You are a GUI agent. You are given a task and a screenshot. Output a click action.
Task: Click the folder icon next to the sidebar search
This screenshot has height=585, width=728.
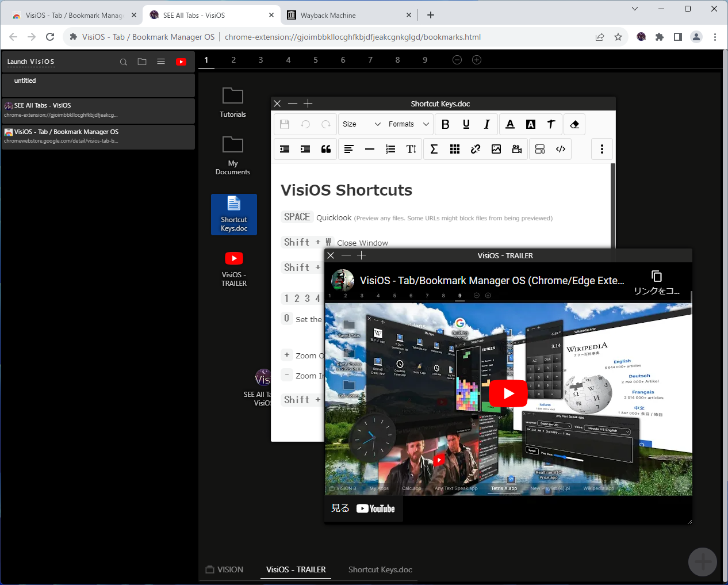click(x=142, y=62)
